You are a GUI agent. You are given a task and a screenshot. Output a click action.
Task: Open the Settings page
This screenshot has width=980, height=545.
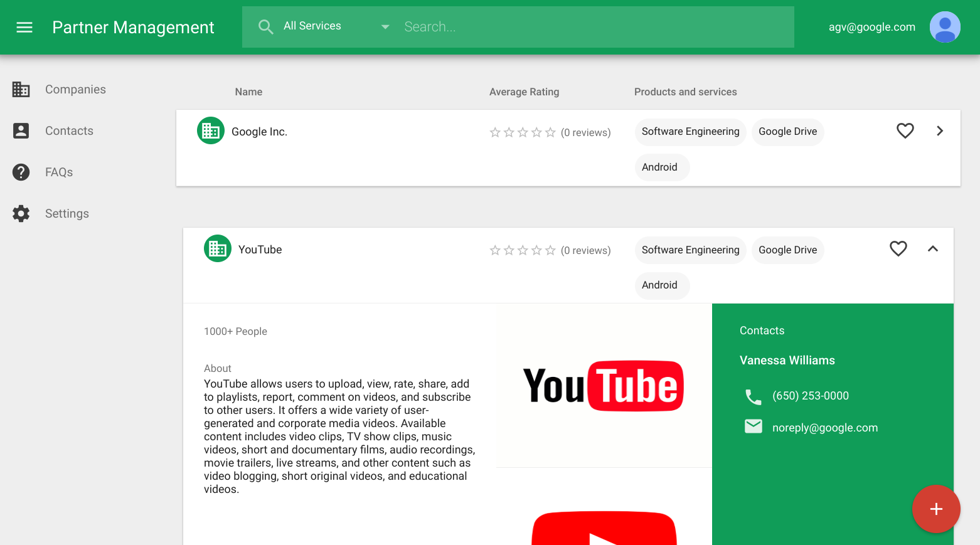tap(67, 214)
